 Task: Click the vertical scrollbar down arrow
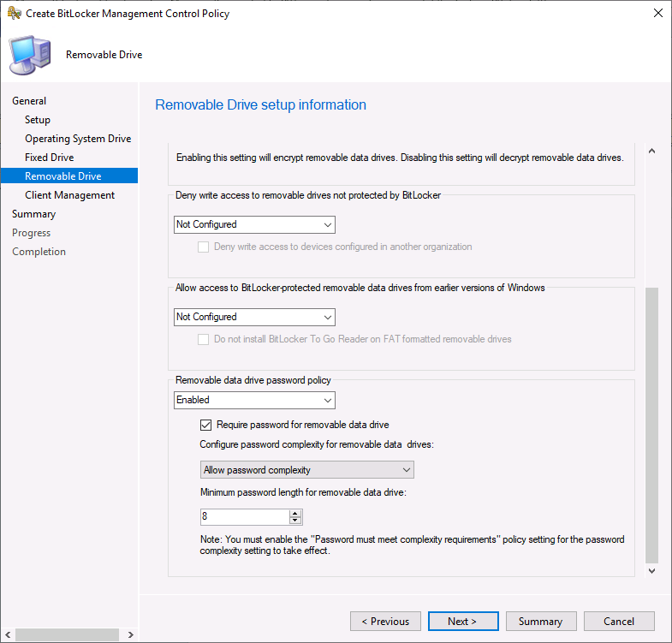(x=651, y=571)
